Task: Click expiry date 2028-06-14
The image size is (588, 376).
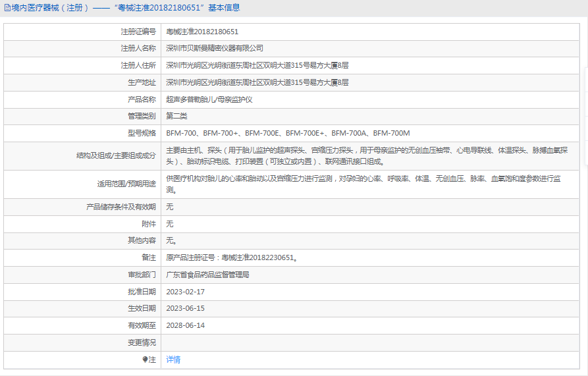Action: coord(185,325)
